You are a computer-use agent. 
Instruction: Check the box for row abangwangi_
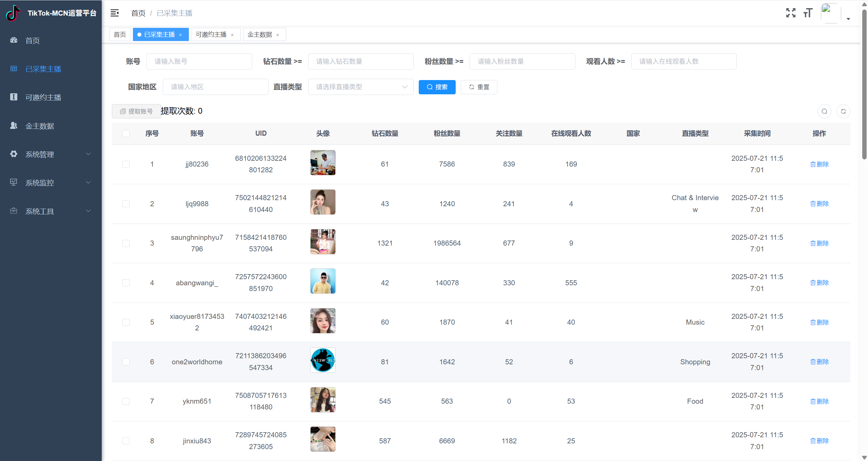click(x=126, y=283)
